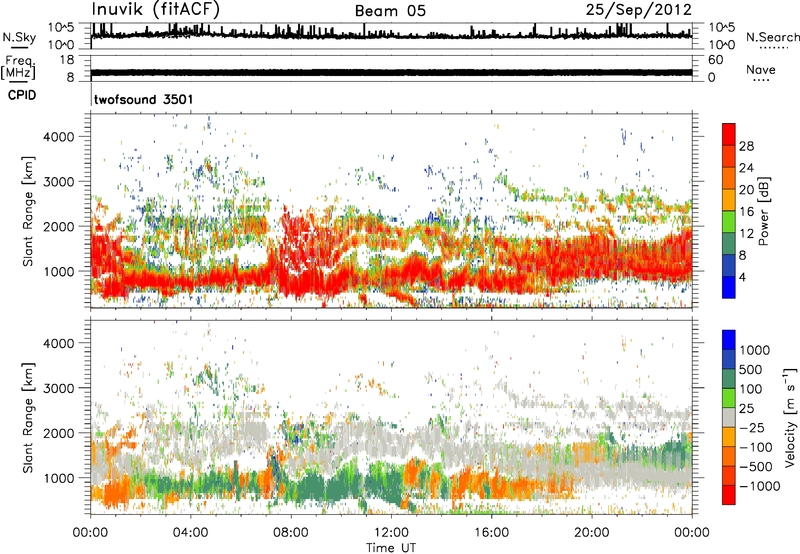The width and height of the screenshot is (800, 554).
Task: Click the '100' tick on velocity scale
Action: [x=751, y=389]
